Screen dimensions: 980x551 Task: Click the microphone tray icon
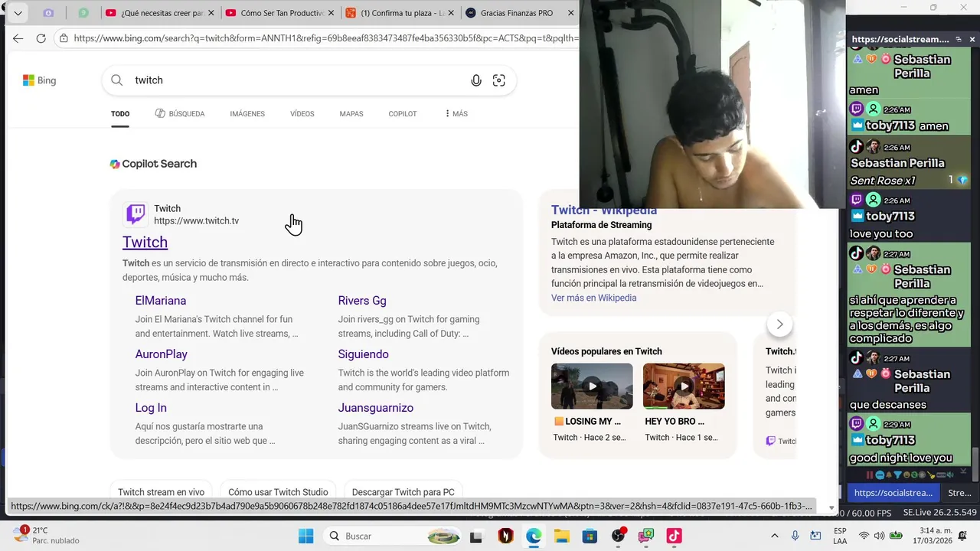pyautogui.click(x=795, y=536)
